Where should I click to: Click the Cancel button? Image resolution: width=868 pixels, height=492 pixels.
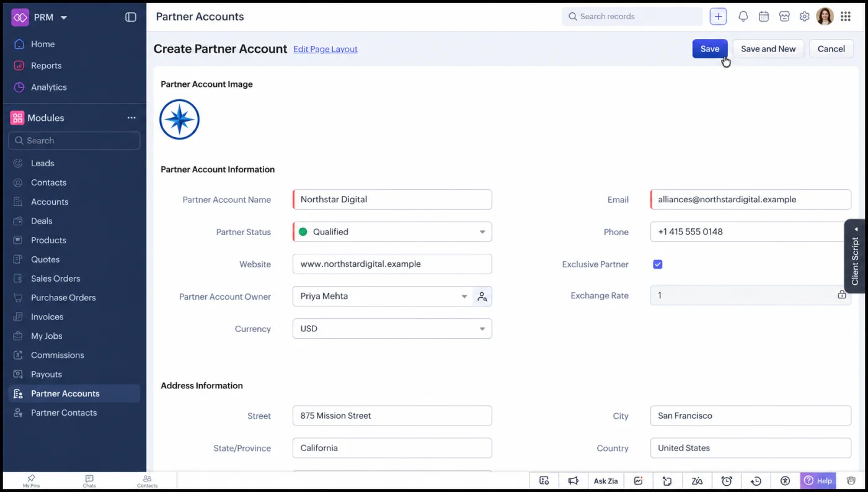pos(831,49)
